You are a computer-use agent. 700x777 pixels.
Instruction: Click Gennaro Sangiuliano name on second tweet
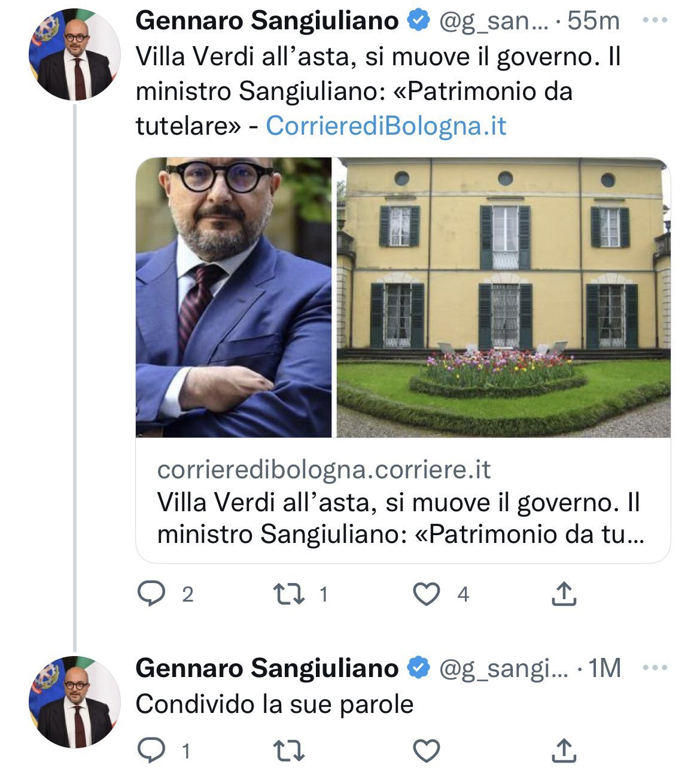point(267,668)
